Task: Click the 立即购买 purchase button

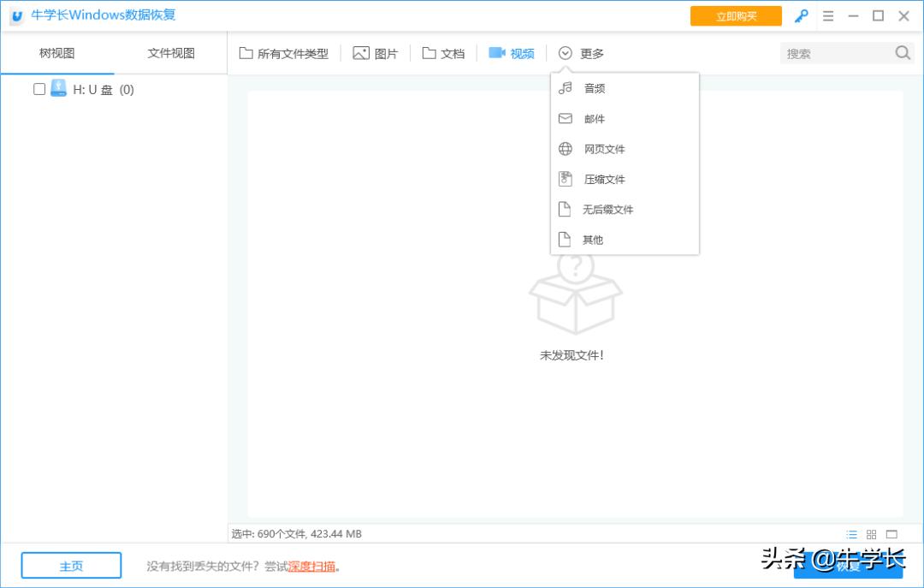Action: click(x=735, y=15)
